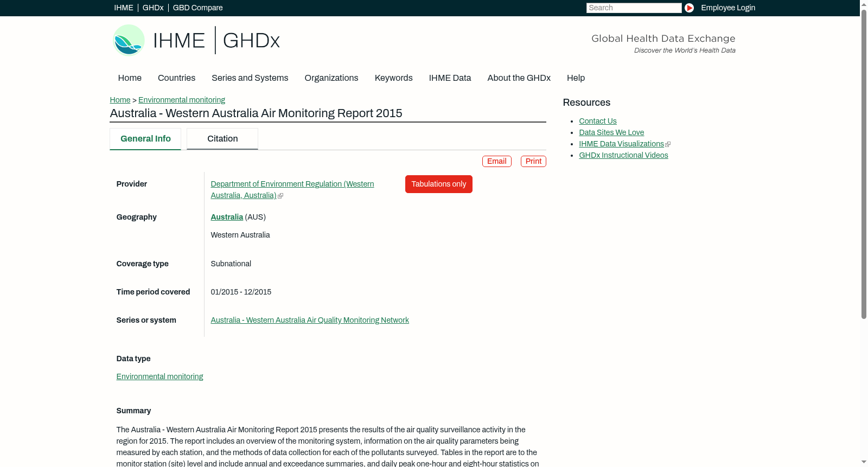Click the 'Data type' field label

click(x=133, y=359)
